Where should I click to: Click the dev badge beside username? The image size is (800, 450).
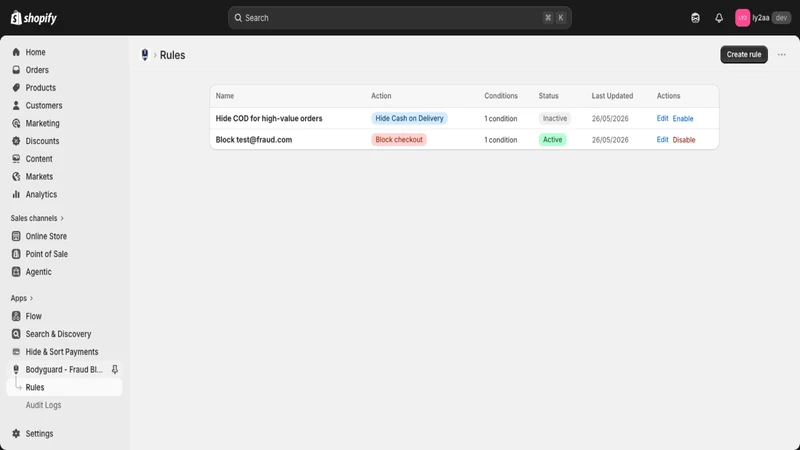coord(781,18)
